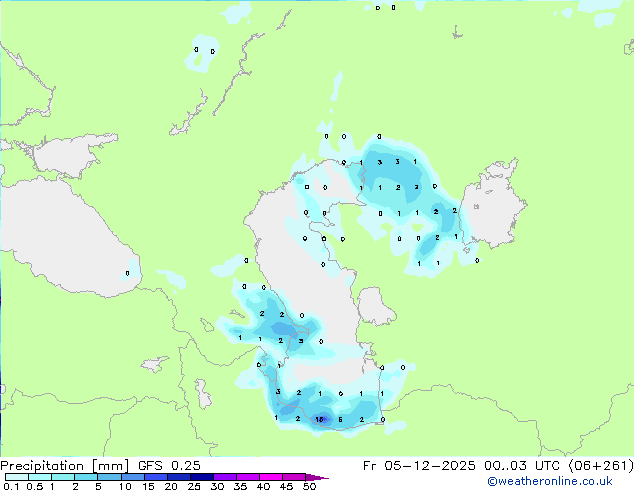Choose the 25–30 mm legend color swatch
Image resolution: width=634 pixels, height=490 pixels.
coord(202,477)
